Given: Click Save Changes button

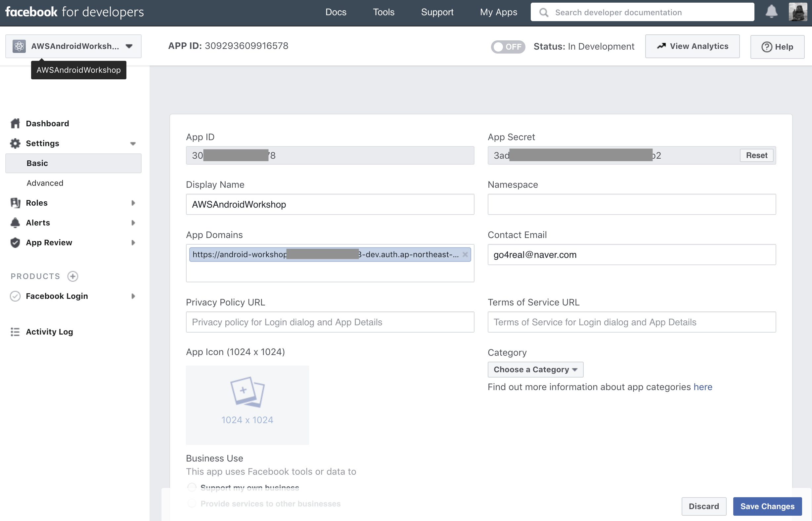Looking at the screenshot, I should 767,506.
